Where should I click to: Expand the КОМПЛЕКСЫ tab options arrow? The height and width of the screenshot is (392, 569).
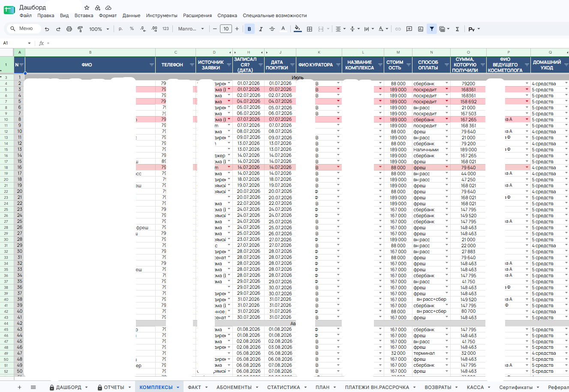(x=178, y=387)
